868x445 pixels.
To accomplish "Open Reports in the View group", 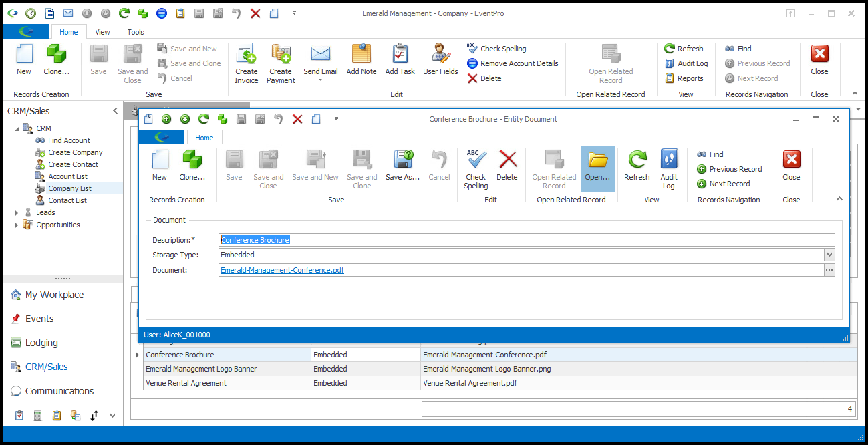I will [x=684, y=78].
